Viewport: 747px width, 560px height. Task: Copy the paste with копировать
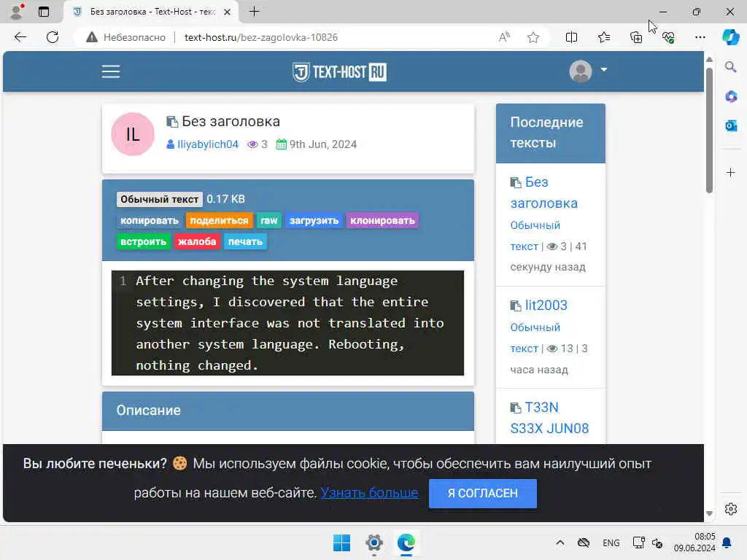[149, 220]
